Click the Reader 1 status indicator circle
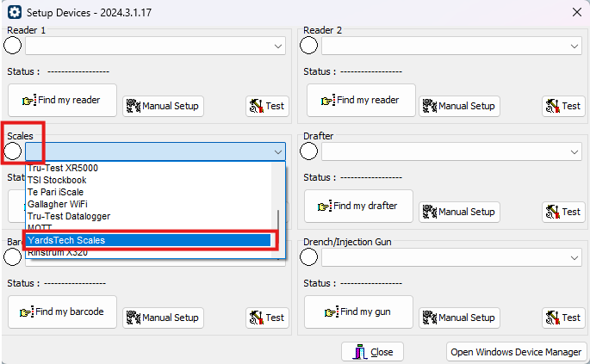Viewport: 590px width, 364px height. (x=14, y=46)
